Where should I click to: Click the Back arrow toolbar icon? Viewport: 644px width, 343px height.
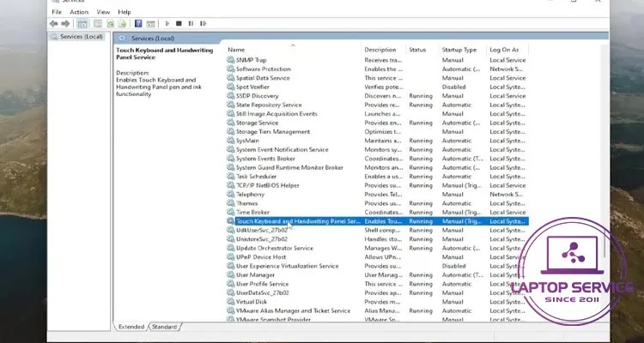(55, 23)
